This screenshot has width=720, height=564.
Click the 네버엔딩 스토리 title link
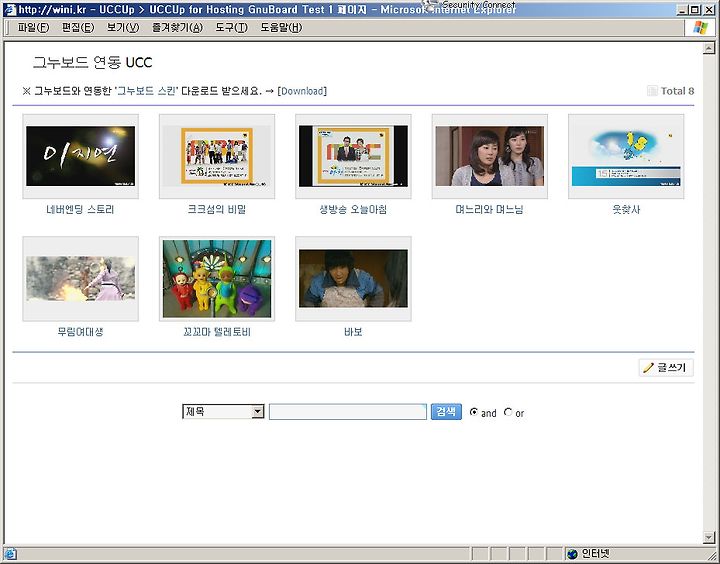tap(80, 209)
